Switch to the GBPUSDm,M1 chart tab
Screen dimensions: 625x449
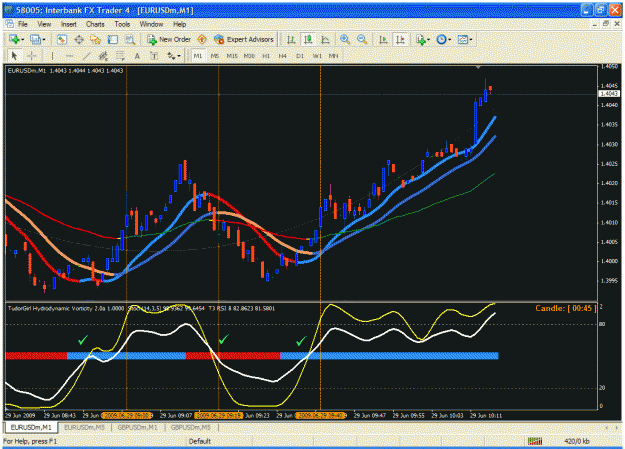tap(138, 427)
